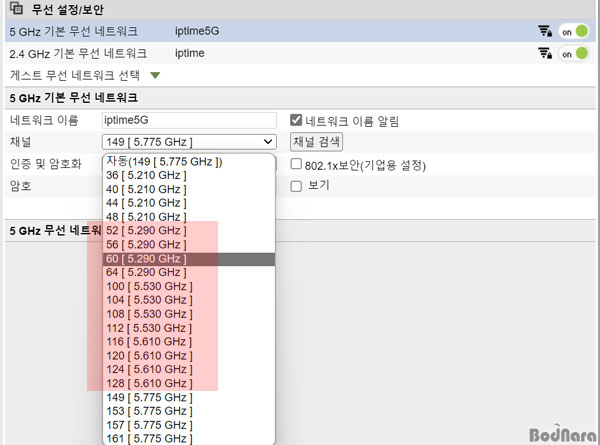Image resolution: width=600 pixels, height=445 pixels.
Task: Pick channel 157 [ 5.775 GHz ]
Action: (x=189, y=425)
